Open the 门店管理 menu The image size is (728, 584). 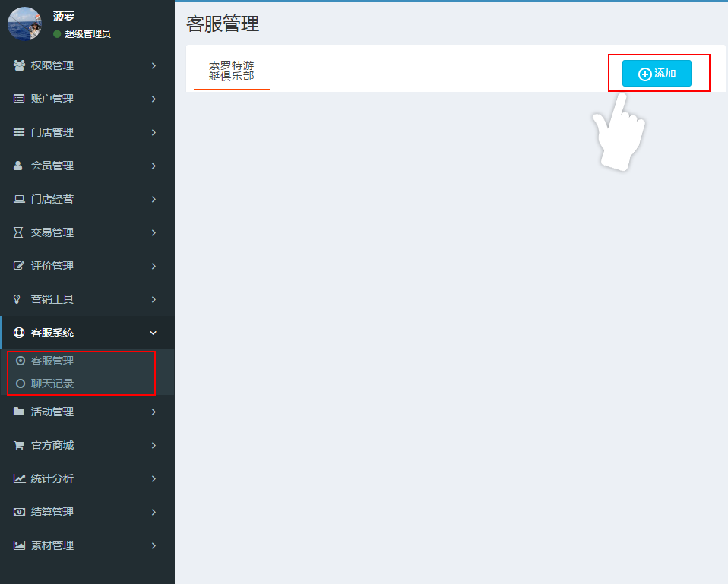(87, 132)
